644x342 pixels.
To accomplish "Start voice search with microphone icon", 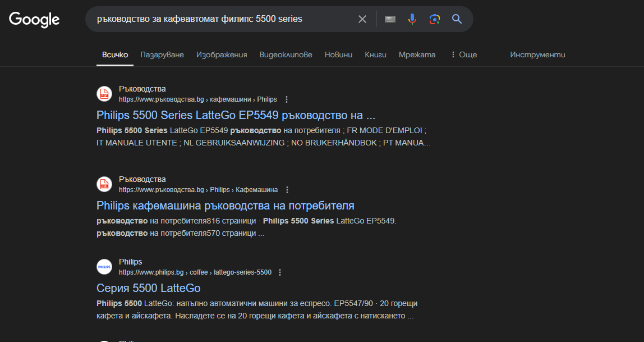I will coord(412,19).
